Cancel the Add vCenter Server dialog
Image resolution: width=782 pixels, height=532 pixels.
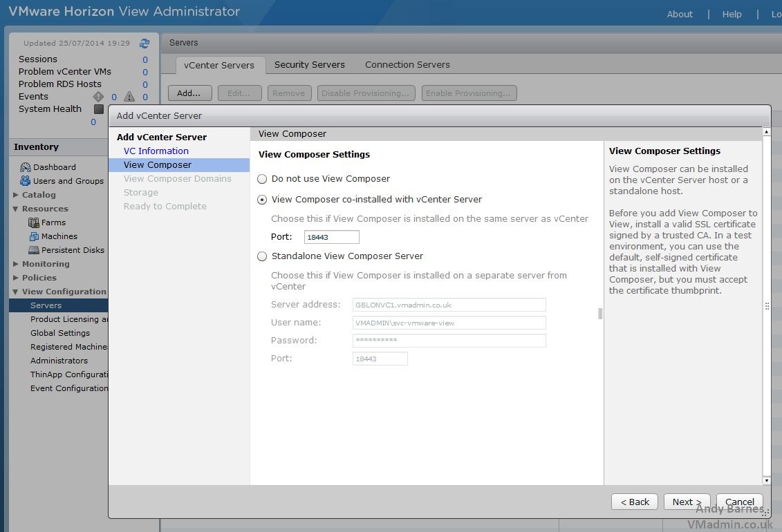pos(740,502)
